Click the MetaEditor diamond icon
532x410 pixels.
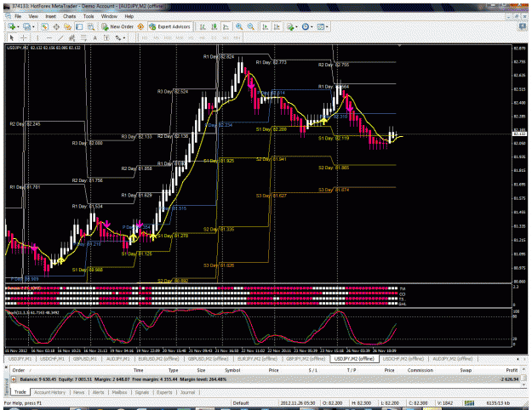140,26
